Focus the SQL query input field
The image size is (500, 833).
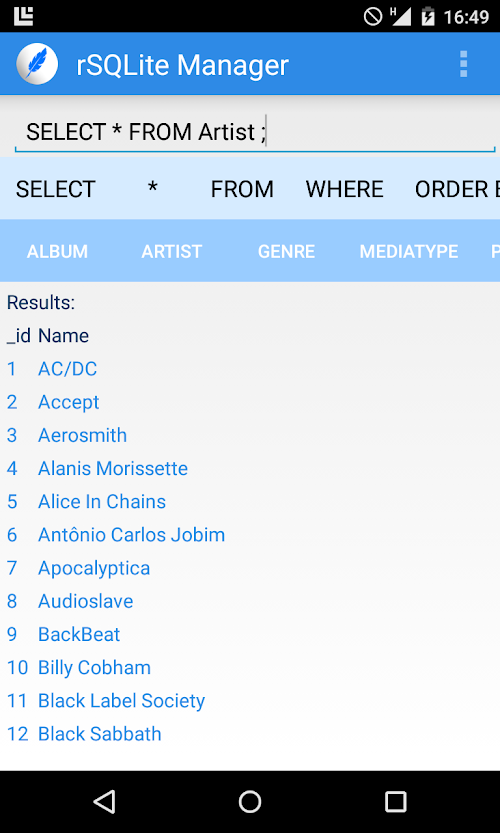pos(255,132)
